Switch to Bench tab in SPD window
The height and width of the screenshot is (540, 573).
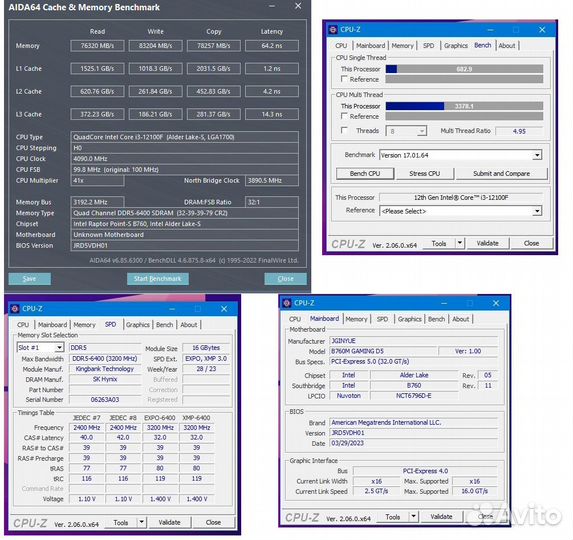pyautogui.click(x=164, y=325)
